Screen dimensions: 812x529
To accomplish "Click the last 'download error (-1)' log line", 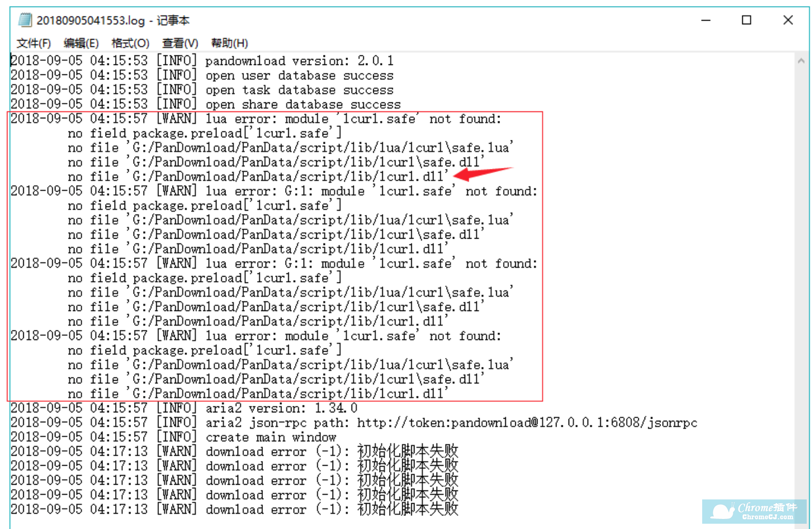I will point(234,509).
